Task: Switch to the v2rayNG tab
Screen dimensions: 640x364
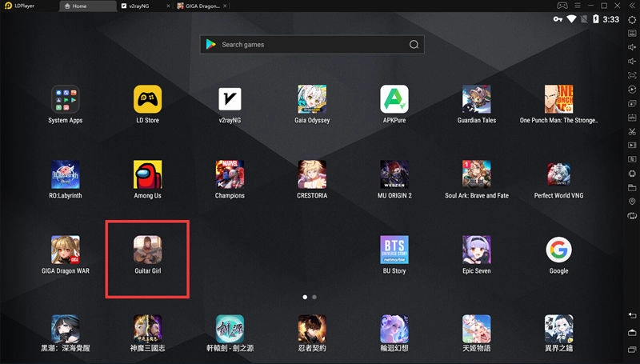Action: tap(139, 6)
